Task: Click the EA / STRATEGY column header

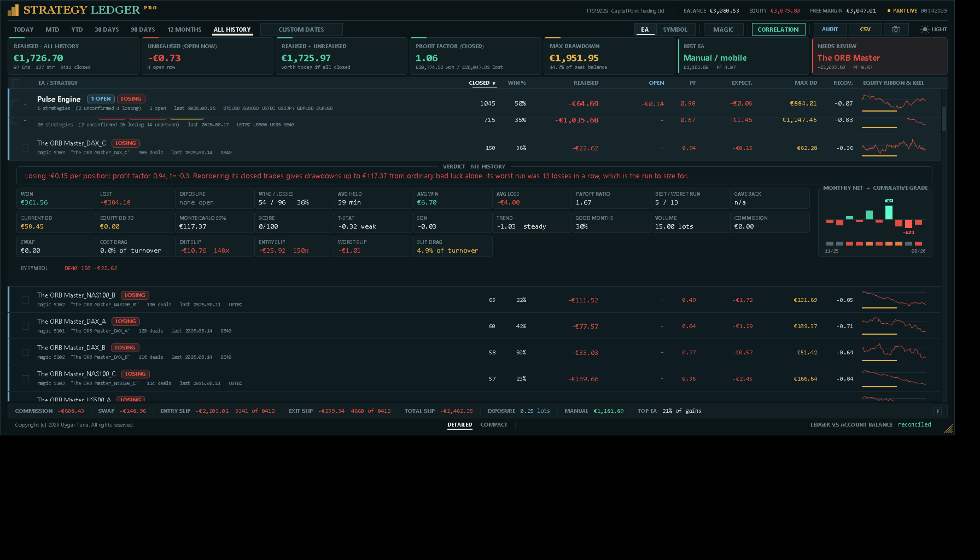Action: [x=58, y=83]
